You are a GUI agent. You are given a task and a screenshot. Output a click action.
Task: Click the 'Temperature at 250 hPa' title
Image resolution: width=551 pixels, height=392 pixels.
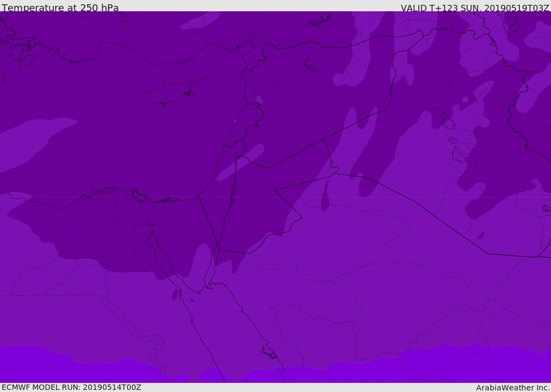click(x=60, y=8)
